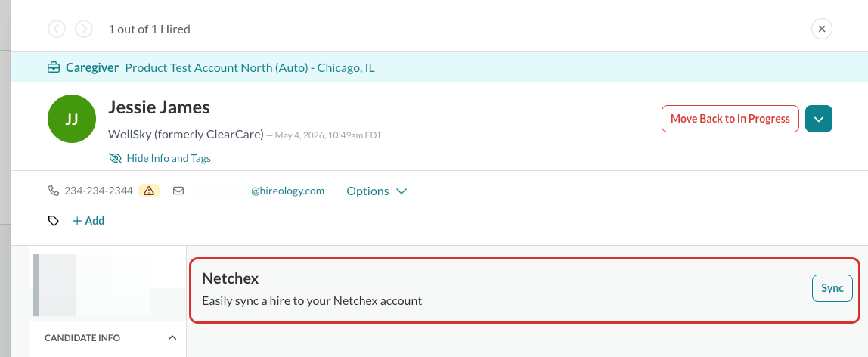Open the Caregiver job link
This screenshot has width=868, height=357.
click(x=92, y=68)
